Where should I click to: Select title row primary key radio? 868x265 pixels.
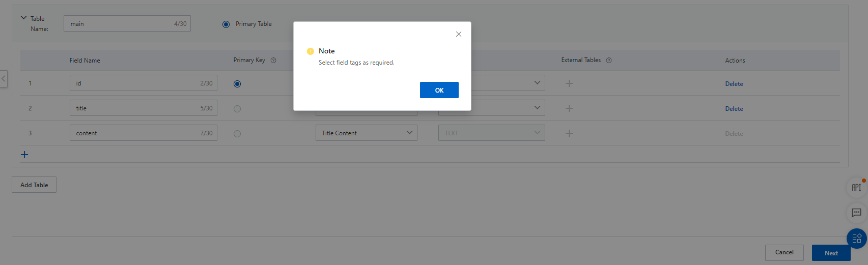coord(237,109)
